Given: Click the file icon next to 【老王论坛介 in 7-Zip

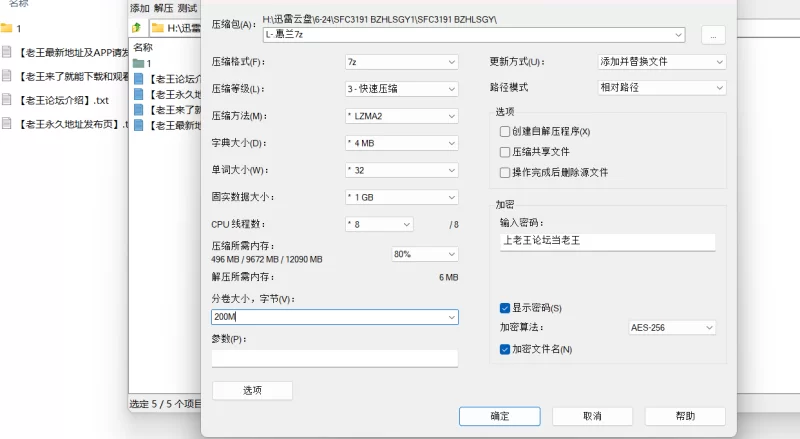Looking at the screenshot, I should 139,79.
